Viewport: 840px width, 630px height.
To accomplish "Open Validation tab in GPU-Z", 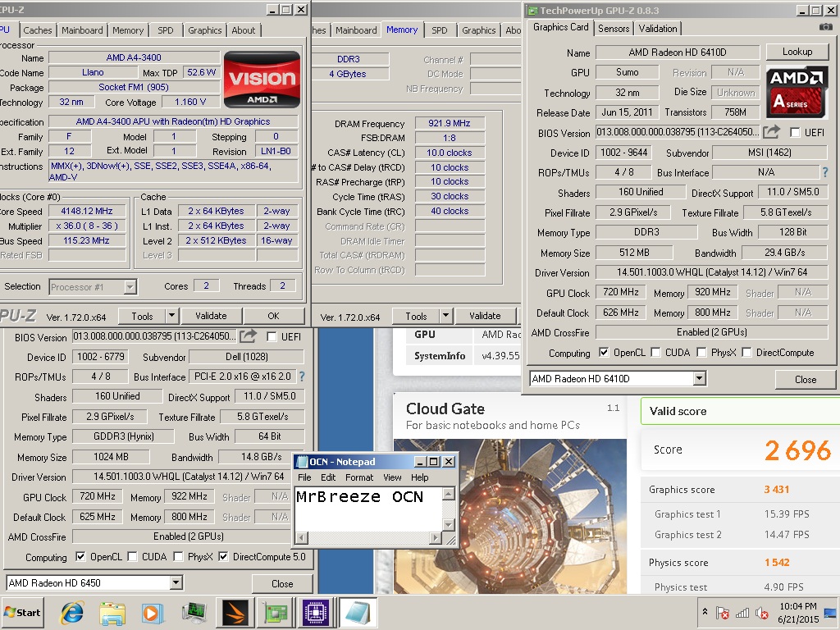I will pos(658,29).
